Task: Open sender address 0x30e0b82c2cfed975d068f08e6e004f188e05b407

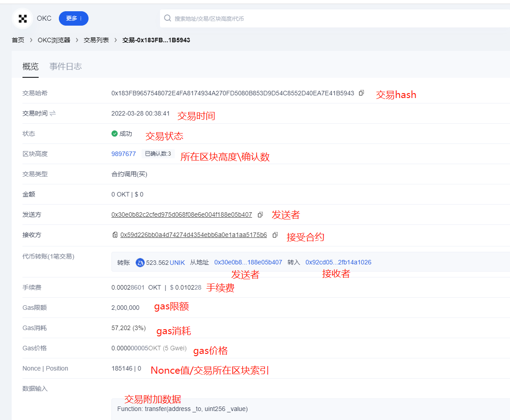Action: (181, 214)
